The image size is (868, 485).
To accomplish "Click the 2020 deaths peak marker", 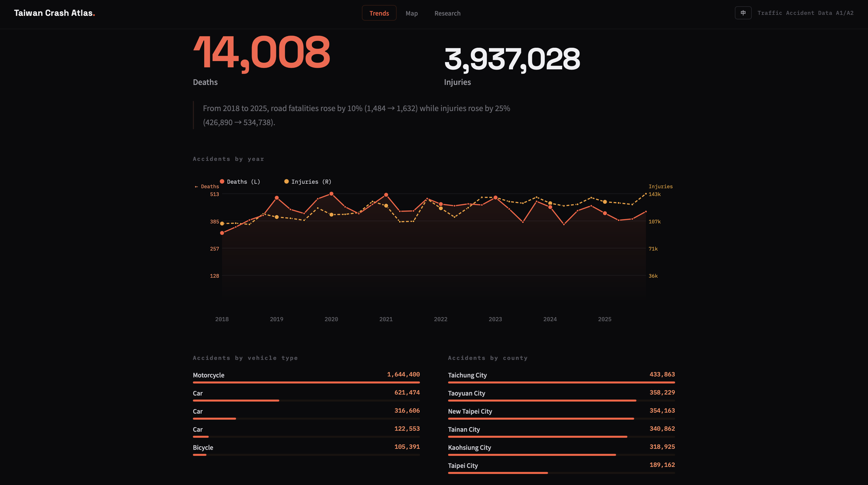I will 331,194.
